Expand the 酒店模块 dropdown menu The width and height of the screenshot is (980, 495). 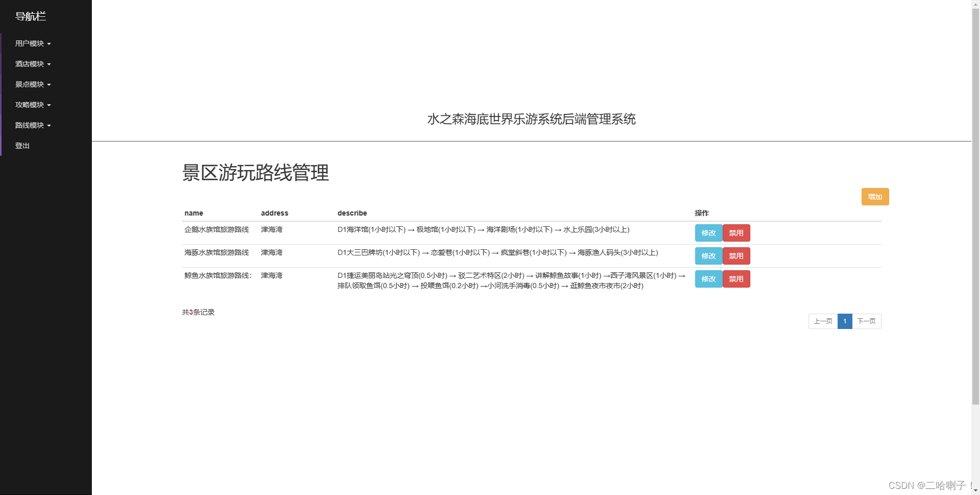click(x=33, y=64)
